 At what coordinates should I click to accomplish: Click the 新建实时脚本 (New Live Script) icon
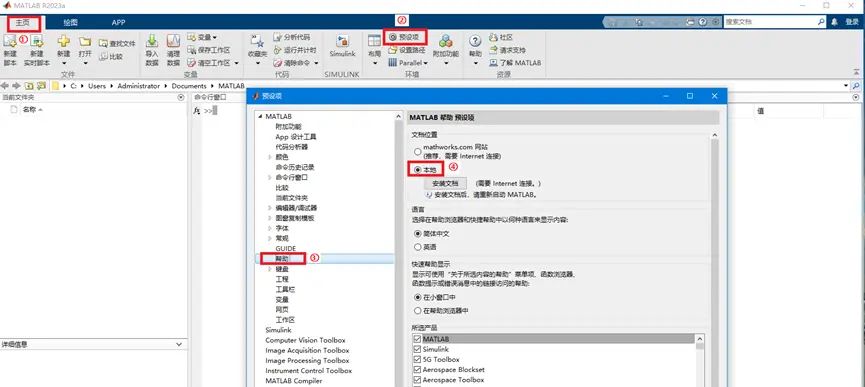pyautogui.click(x=36, y=41)
